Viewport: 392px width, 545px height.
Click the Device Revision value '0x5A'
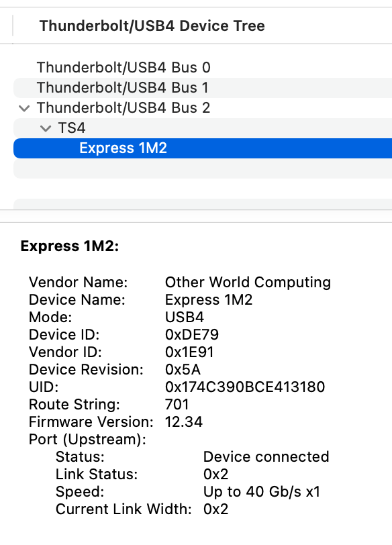(x=183, y=369)
